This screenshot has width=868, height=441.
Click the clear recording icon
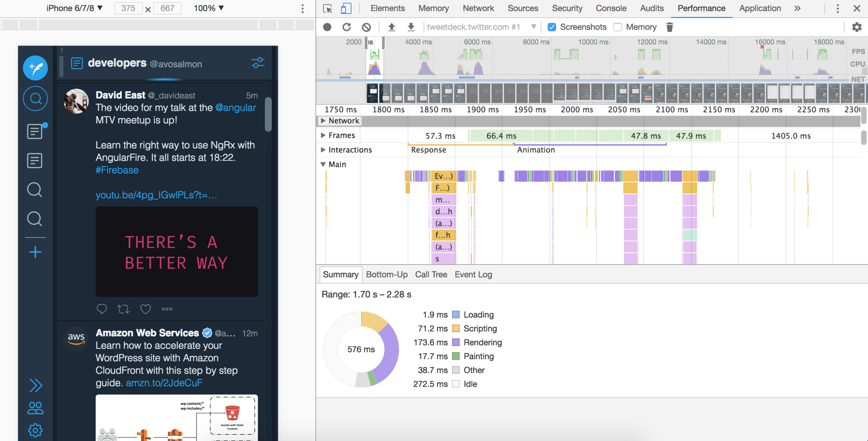coord(366,27)
